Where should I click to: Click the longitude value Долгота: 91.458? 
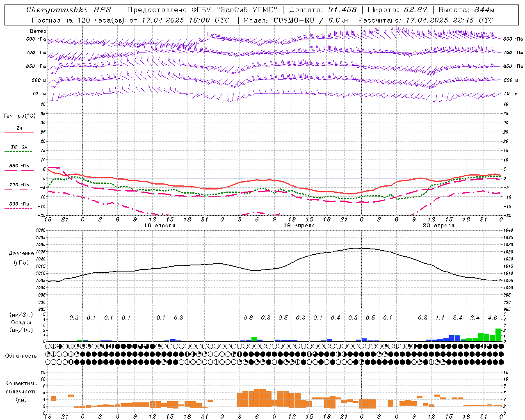(x=323, y=10)
